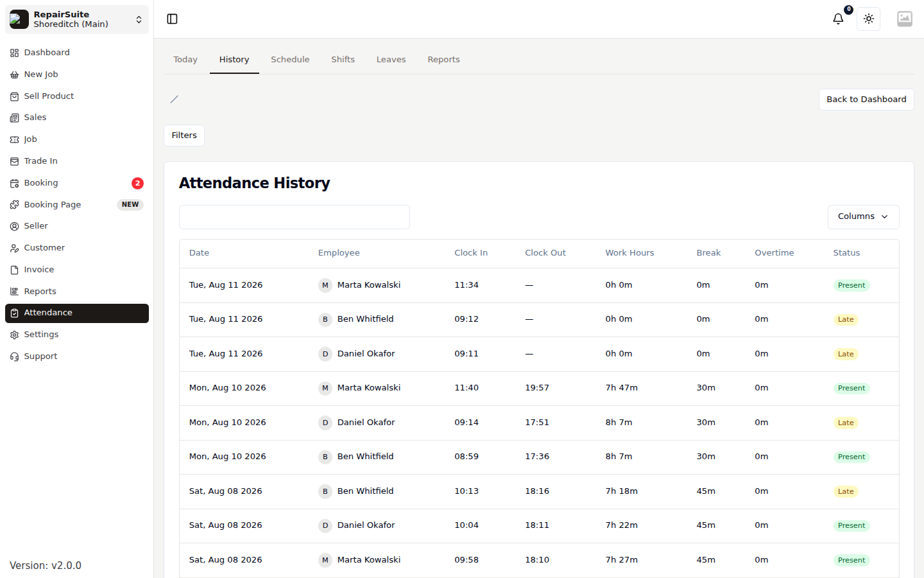Click the Sales sidebar icon
The height and width of the screenshot is (578, 924).
[x=14, y=118]
